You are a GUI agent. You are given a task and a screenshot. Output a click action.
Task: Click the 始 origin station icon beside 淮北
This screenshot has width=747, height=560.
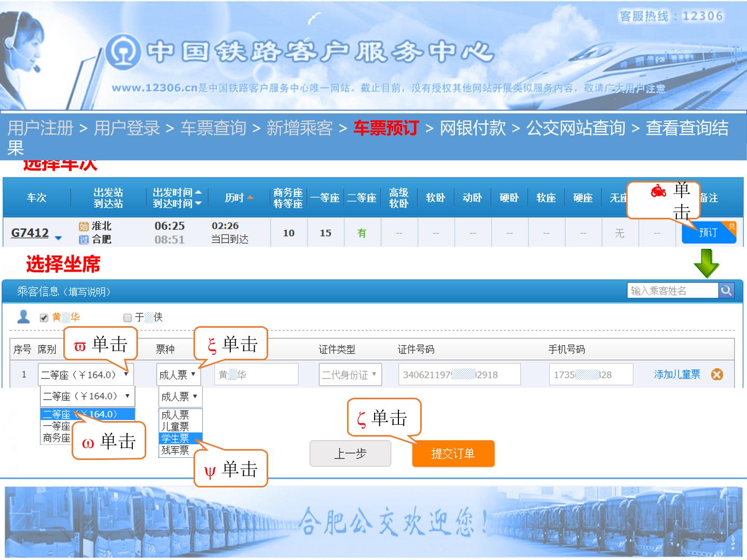pos(84,226)
